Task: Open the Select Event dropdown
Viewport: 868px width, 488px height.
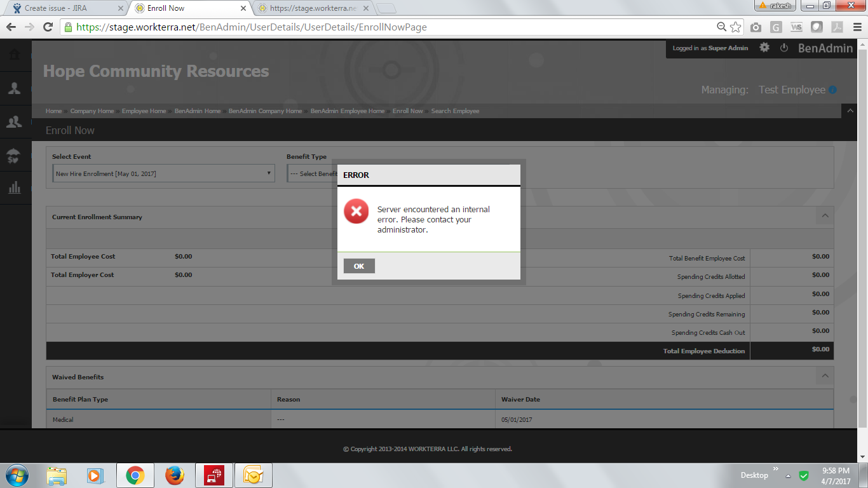Action: point(164,173)
